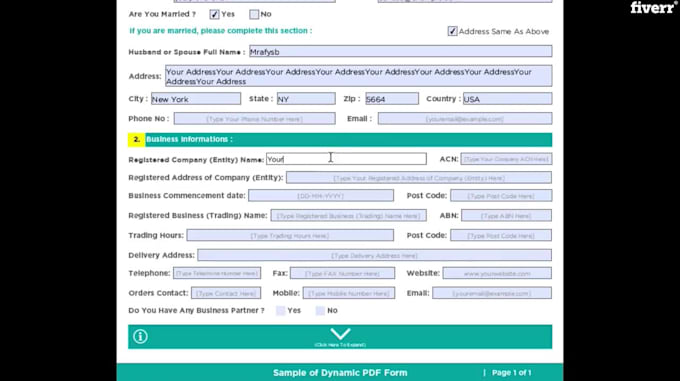The height and width of the screenshot is (381, 680).
Task: Expand section with the down chevron arrow
Action: pyautogui.click(x=340, y=334)
